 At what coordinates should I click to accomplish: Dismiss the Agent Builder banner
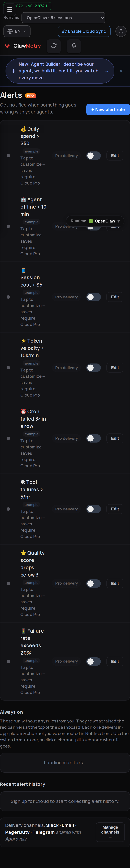pos(121,71)
